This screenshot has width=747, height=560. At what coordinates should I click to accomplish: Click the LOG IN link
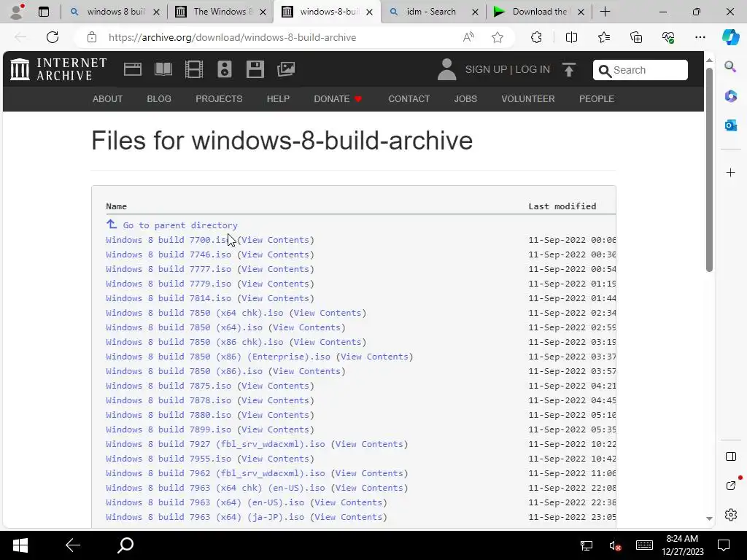click(x=533, y=69)
